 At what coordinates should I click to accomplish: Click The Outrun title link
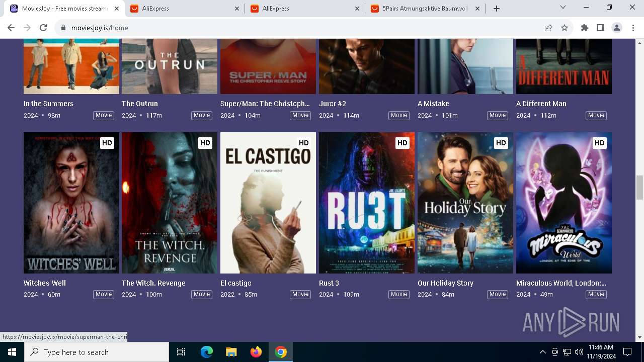coord(140,104)
